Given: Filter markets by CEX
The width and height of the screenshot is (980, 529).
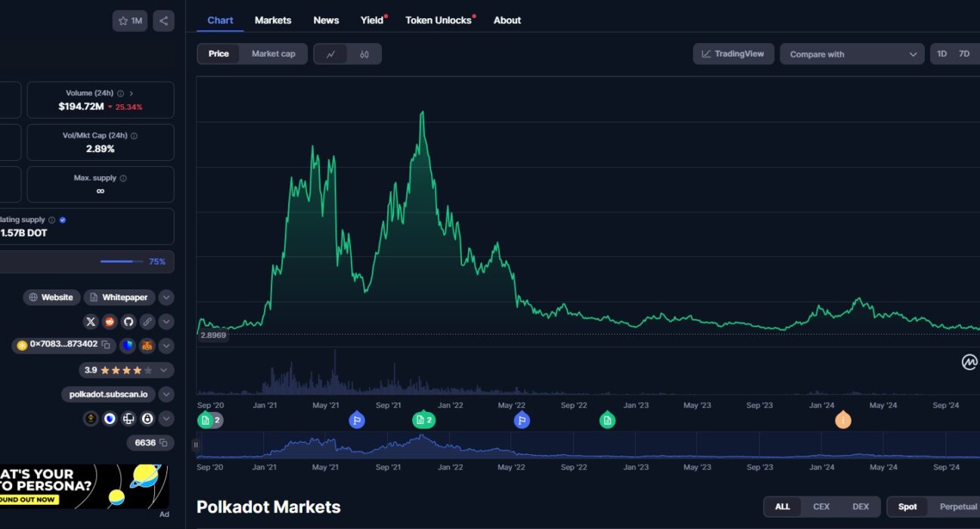Looking at the screenshot, I should coord(821,506).
